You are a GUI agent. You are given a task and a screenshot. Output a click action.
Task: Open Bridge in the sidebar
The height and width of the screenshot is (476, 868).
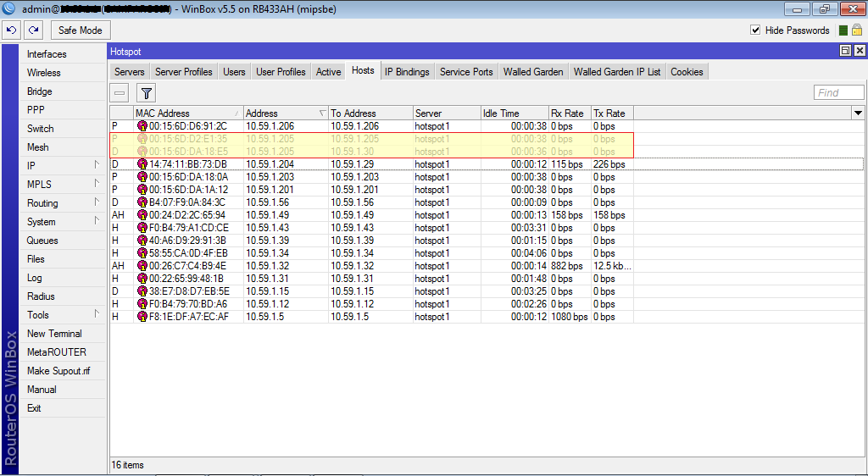point(62,91)
